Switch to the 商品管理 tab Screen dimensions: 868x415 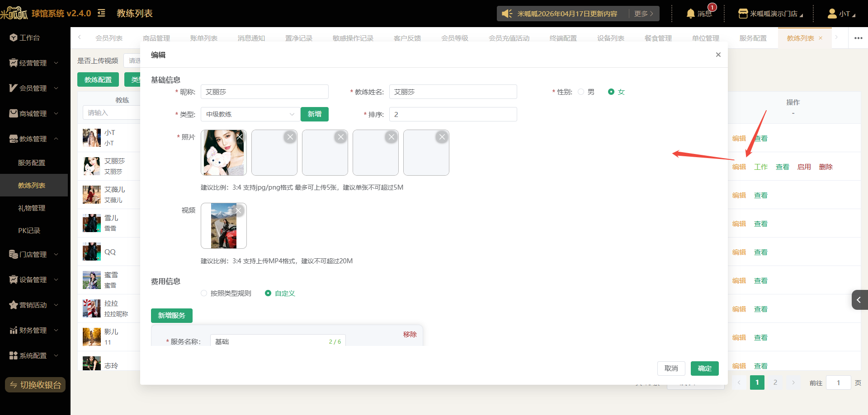pyautogui.click(x=156, y=38)
